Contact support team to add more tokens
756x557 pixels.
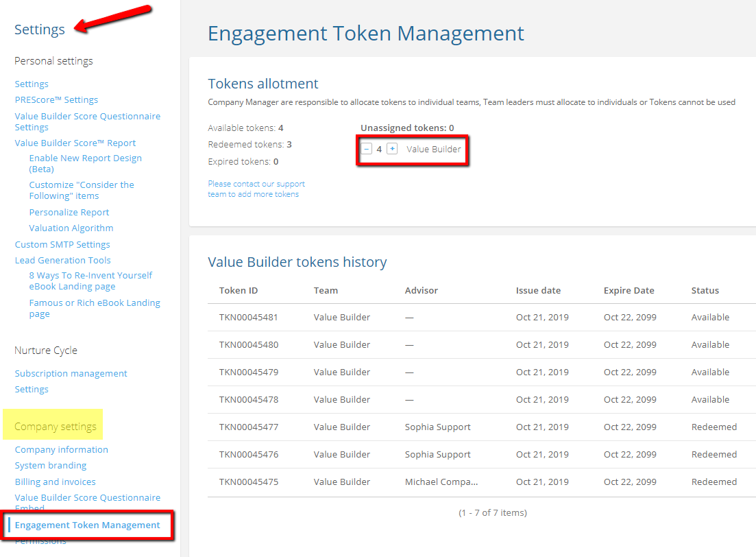tap(256, 189)
